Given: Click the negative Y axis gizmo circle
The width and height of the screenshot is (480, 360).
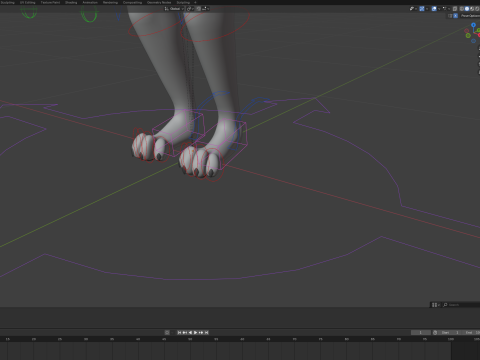Looking at the screenshot, I should [468, 35].
